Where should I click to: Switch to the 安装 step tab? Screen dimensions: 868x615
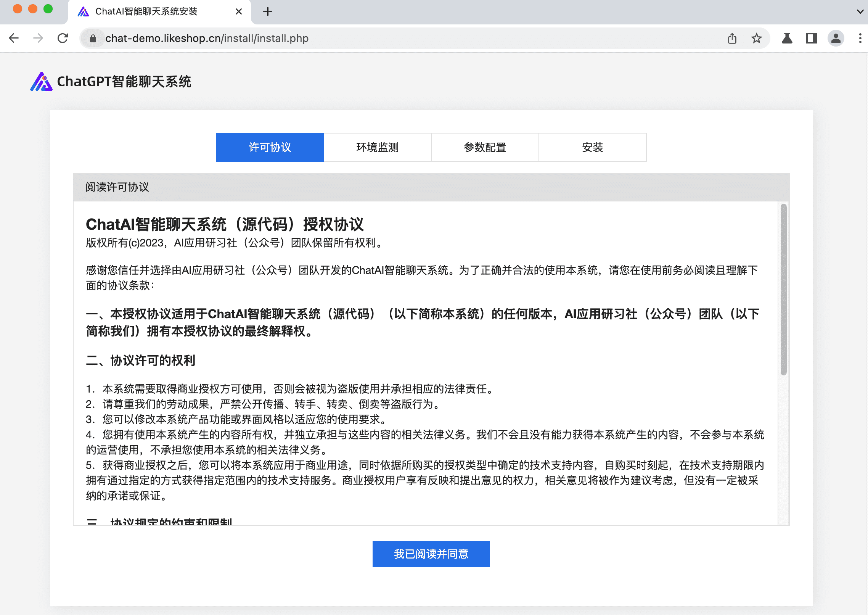click(x=593, y=147)
